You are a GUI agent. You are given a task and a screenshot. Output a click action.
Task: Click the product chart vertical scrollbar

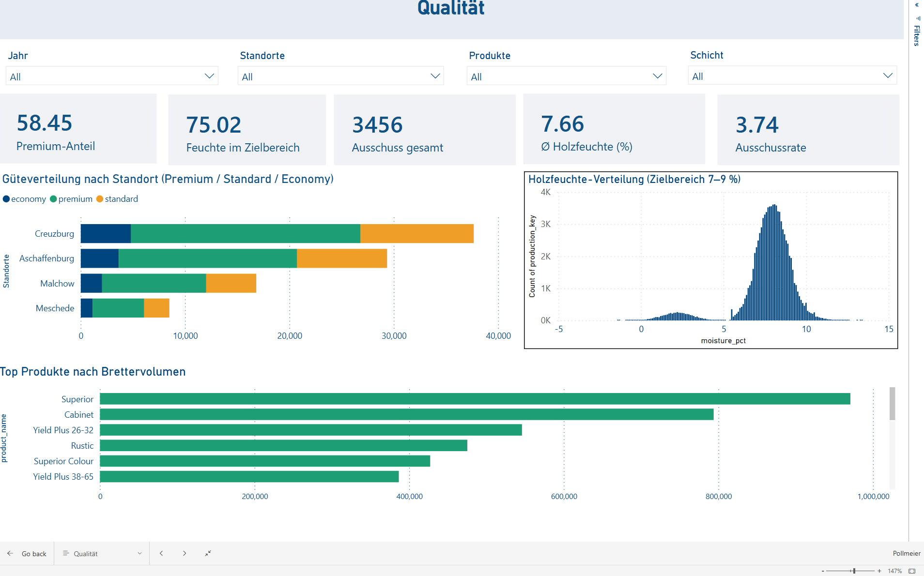click(x=892, y=404)
